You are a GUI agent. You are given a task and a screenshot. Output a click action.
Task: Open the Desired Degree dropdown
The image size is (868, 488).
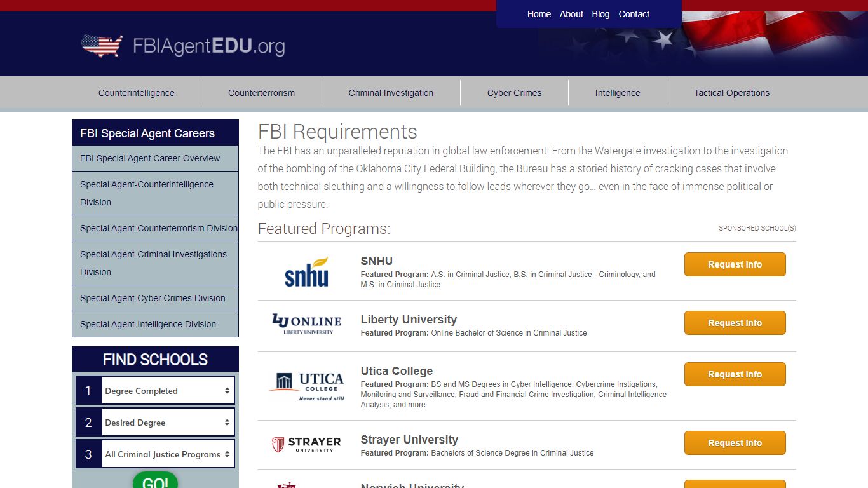tap(168, 423)
